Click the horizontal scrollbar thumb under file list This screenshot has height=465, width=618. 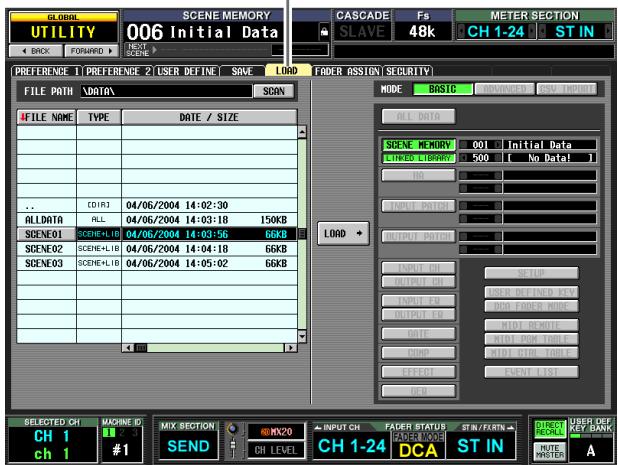point(141,348)
